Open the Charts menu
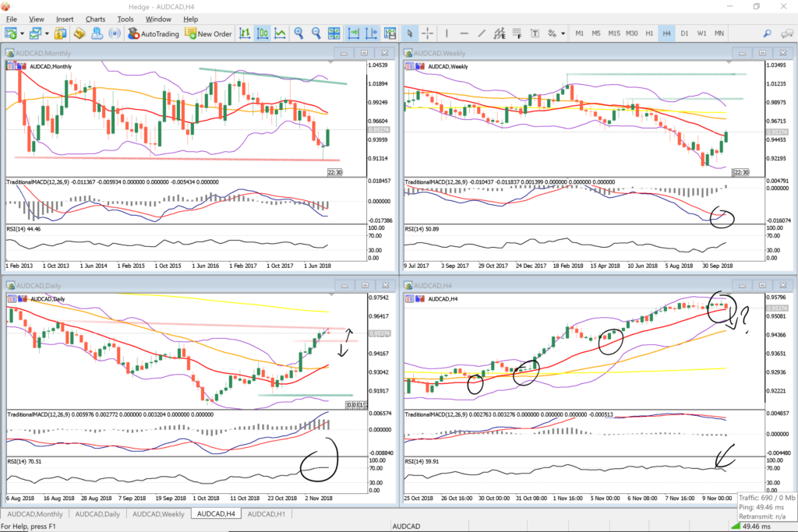The image size is (798, 532). point(95,18)
